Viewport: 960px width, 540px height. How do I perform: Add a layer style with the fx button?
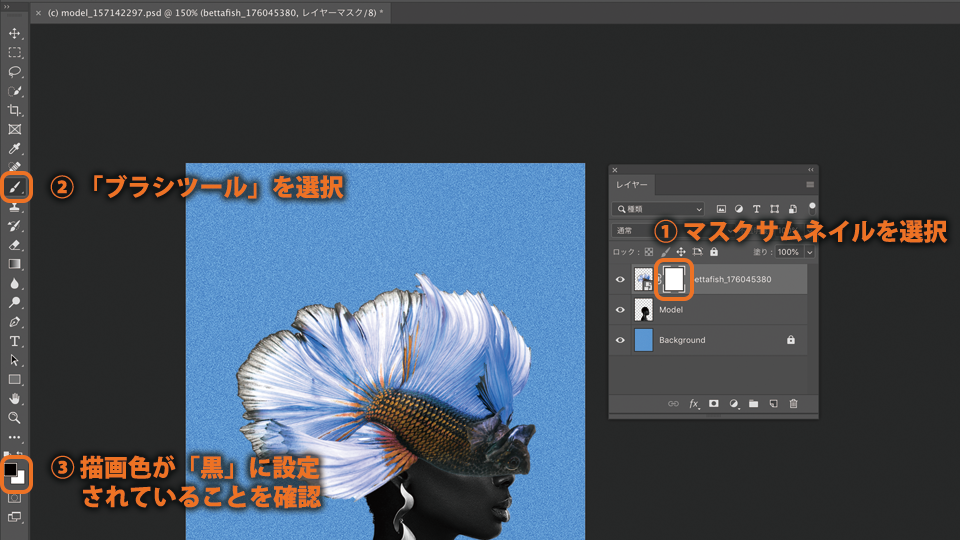point(694,403)
